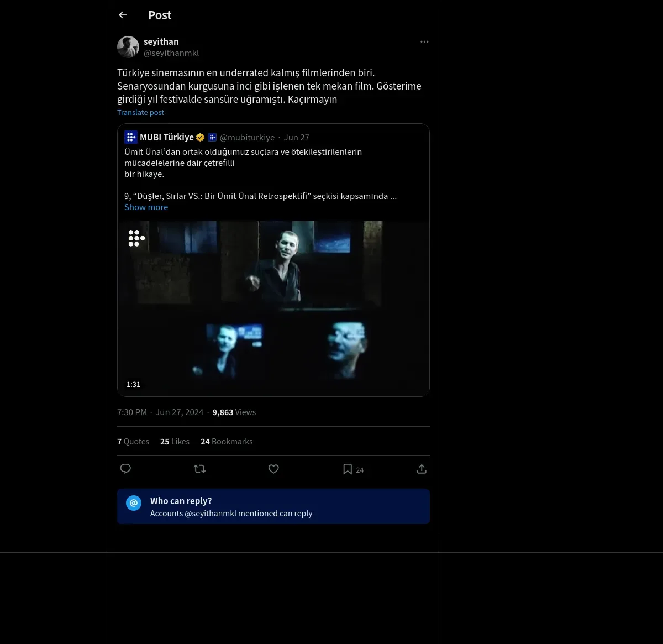Click the Post page heading
The height and width of the screenshot is (644, 663).
[160, 15]
